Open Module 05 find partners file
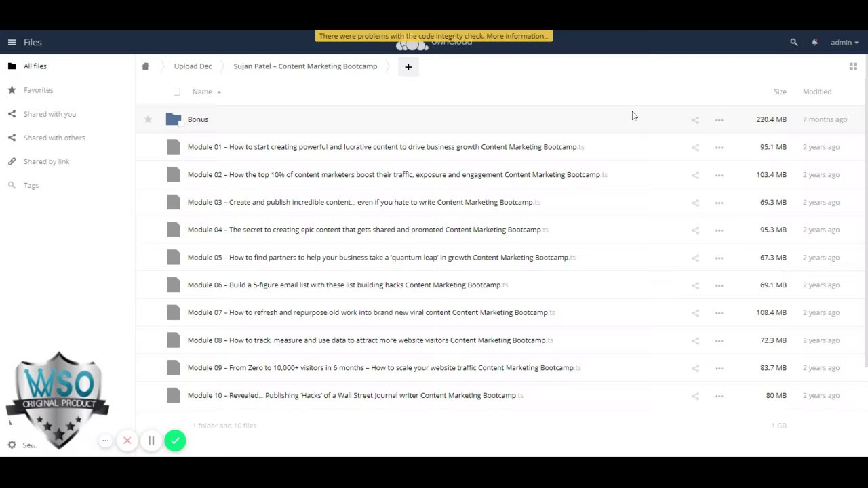Viewport: 868px width, 488px height. (x=382, y=258)
